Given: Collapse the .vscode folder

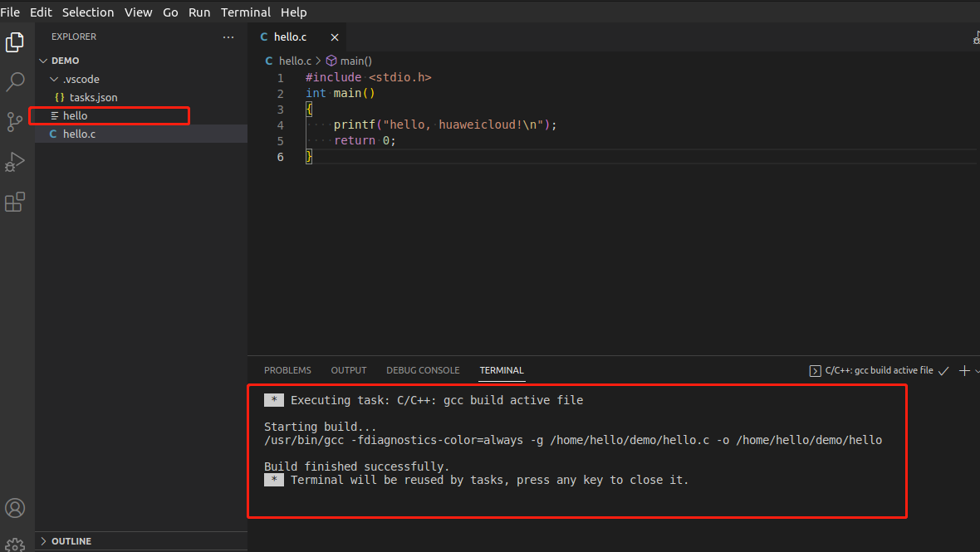Looking at the screenshot, I should click(54, 80).
